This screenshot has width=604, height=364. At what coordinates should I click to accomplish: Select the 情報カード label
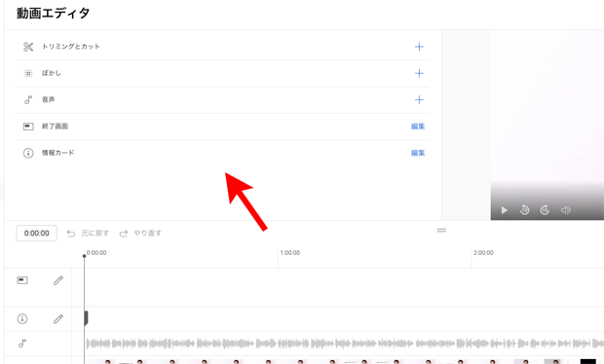[58, 153]
